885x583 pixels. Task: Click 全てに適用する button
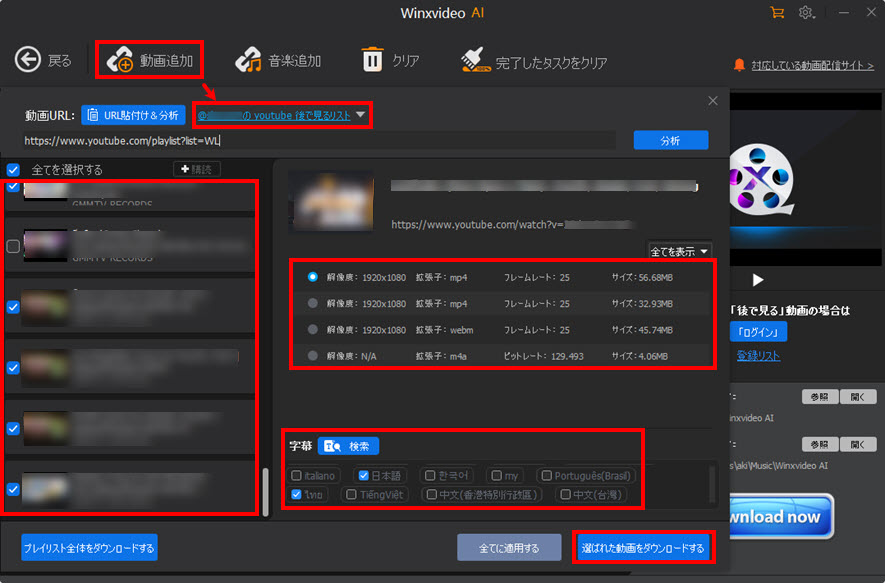(x=509, y=547)
